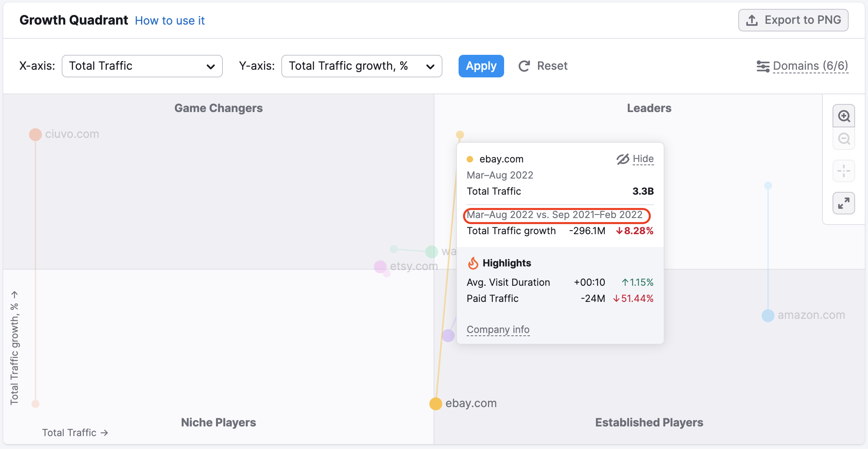868x449 pixels.
Task: Open the Y-axis Total Traffic growth dropdown
Action: (361, 66)
